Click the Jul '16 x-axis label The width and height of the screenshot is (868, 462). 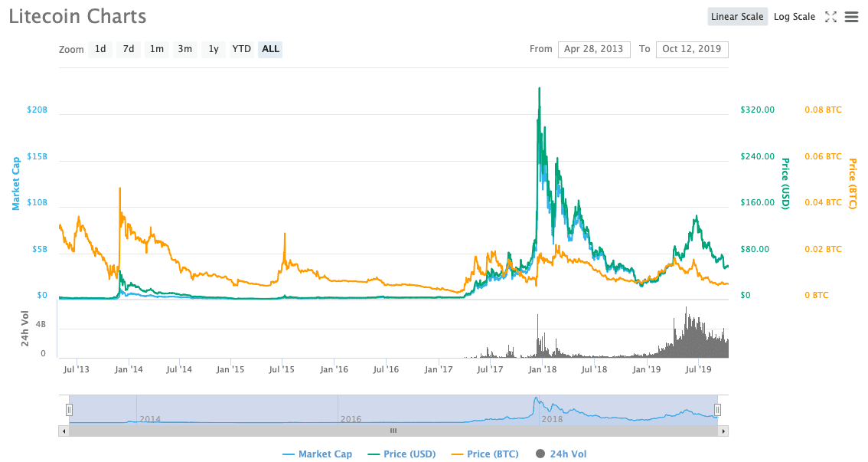tap(386, 369)
